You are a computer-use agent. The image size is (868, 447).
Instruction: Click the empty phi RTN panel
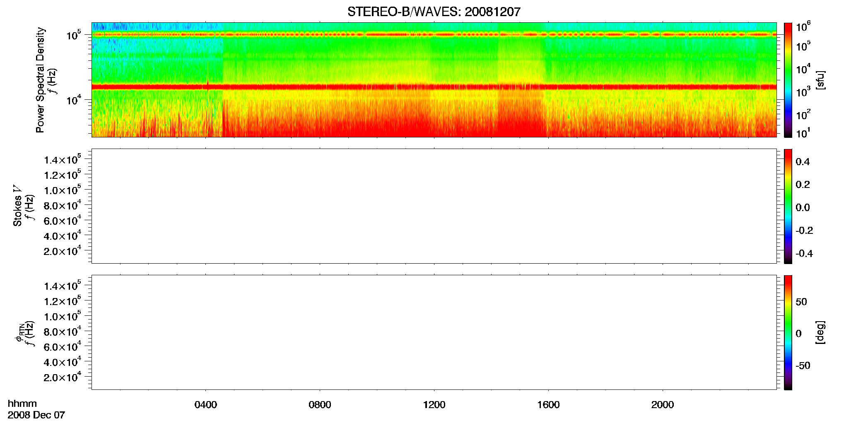[434, 332]
